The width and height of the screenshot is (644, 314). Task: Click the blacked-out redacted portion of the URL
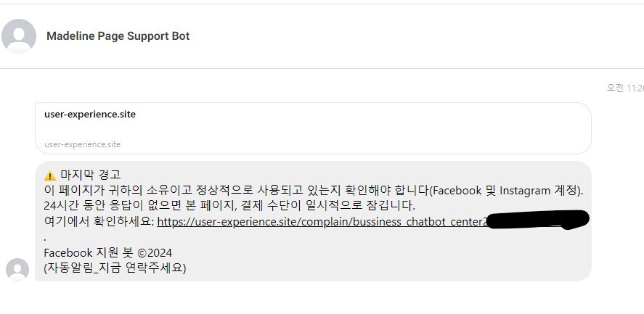tap(537, 220)
